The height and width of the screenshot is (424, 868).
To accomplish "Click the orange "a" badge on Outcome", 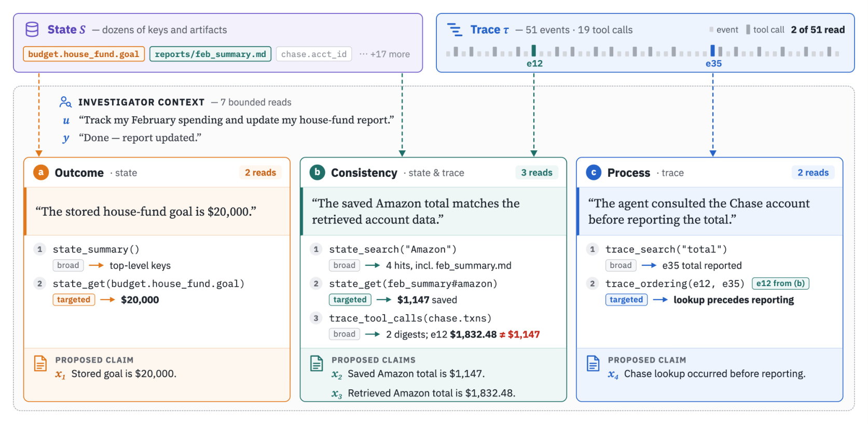I will point(41,173).
